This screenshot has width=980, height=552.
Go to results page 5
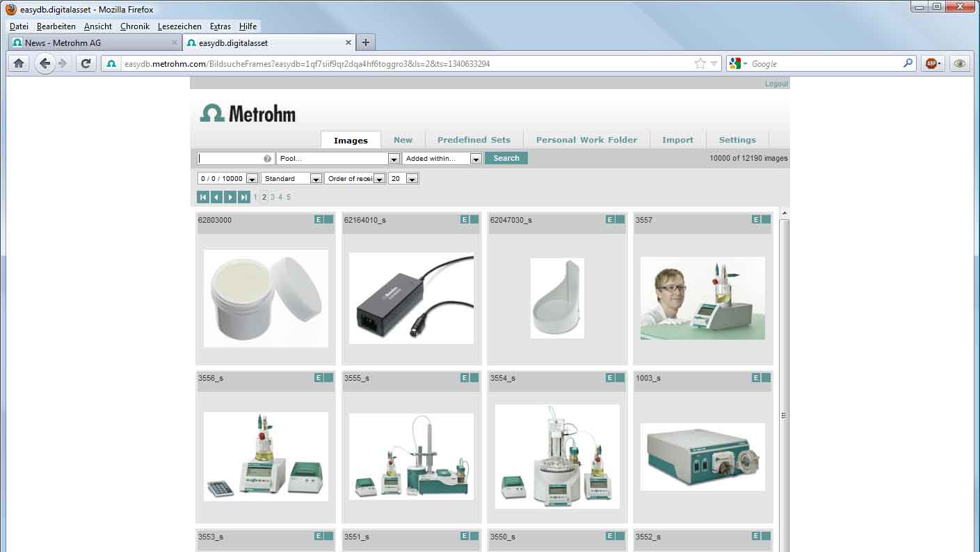289,197
